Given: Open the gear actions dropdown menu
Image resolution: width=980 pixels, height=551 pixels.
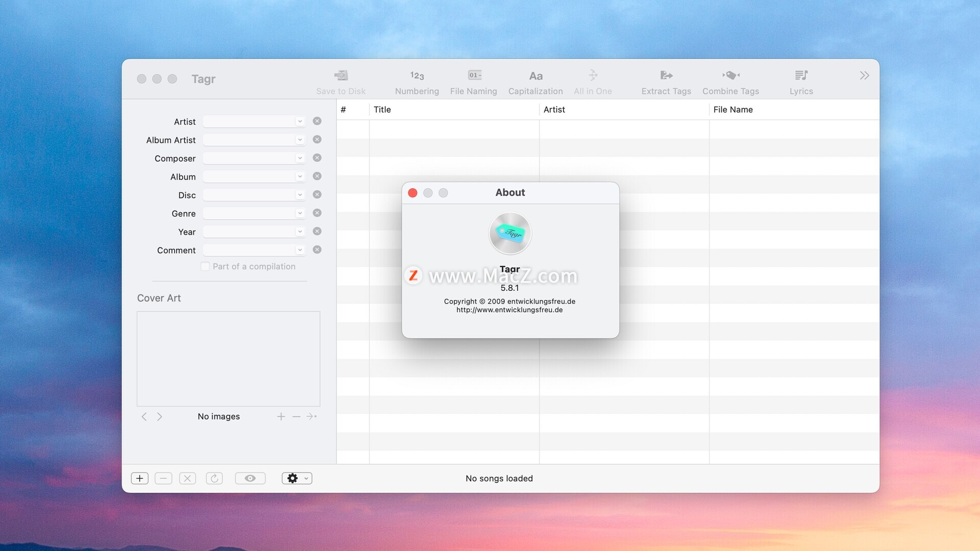Looking at the screenshot, I should click(297, 479).
